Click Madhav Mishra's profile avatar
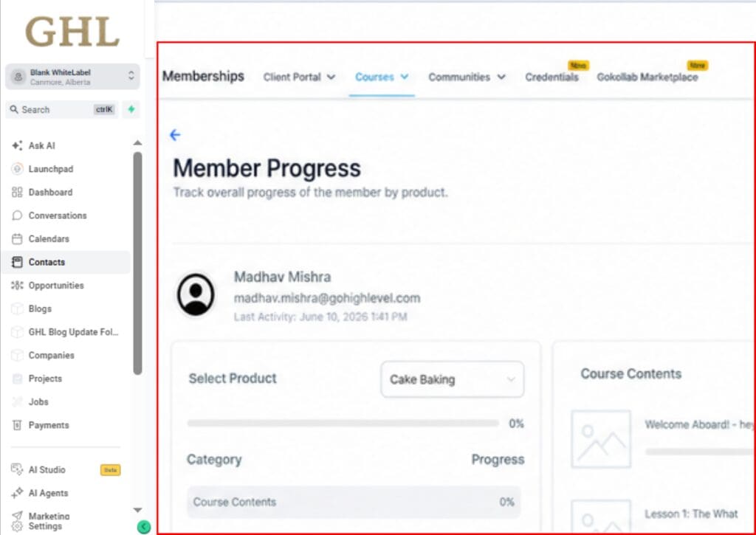 click(196, 294)
